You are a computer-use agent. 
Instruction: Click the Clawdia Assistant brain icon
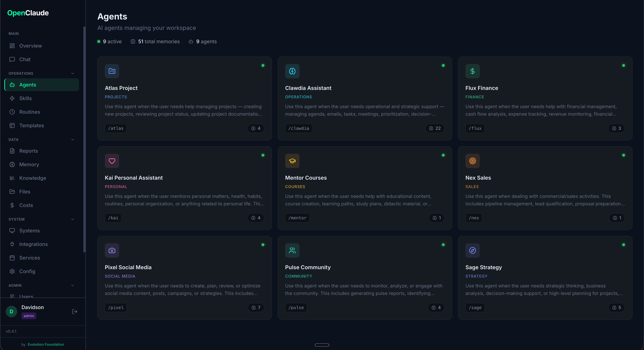point(292,71)
